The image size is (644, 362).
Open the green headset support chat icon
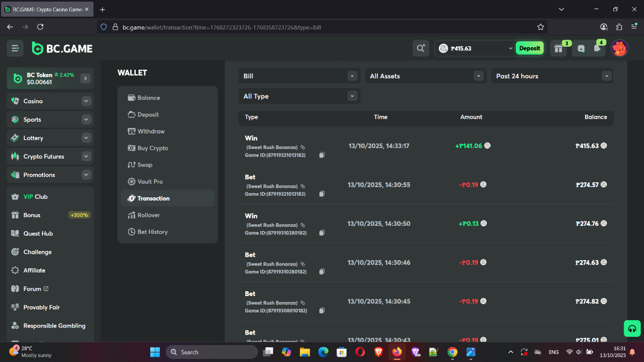click(x=632, y=329)
